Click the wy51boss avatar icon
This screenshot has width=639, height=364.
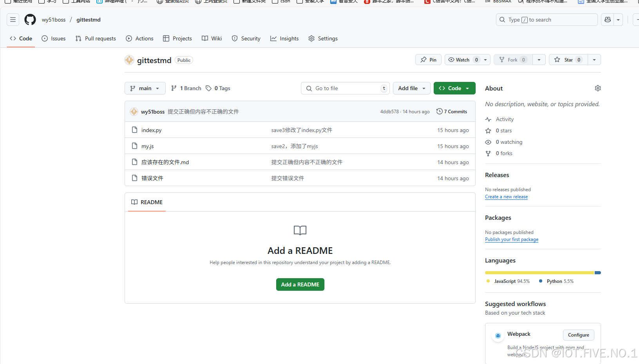[134, 112]
